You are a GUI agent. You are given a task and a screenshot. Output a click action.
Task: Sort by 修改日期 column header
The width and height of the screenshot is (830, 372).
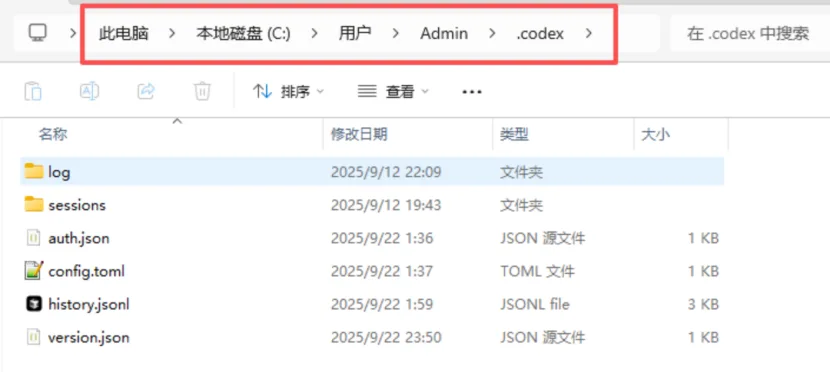point(359,134)
